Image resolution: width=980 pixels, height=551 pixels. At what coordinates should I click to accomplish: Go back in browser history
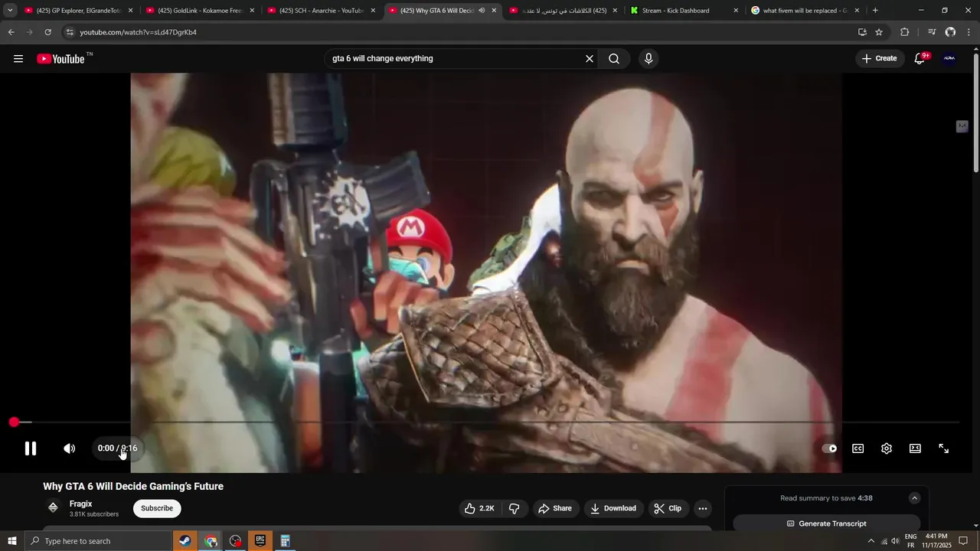point(11,32)
